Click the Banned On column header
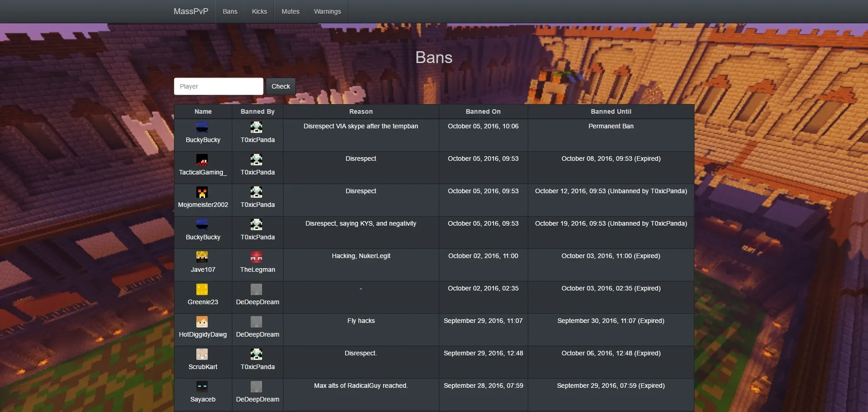This screenshot has width=868, height=412. pos(483,111)
